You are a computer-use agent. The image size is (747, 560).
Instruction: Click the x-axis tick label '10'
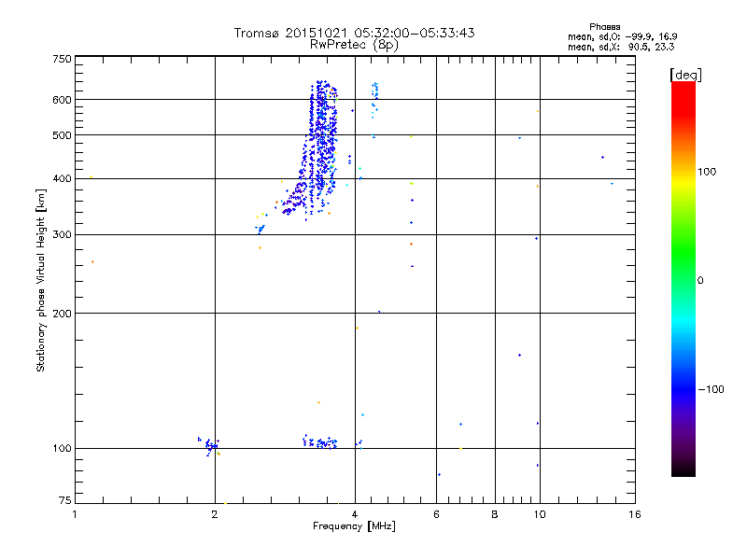point(540,514)
